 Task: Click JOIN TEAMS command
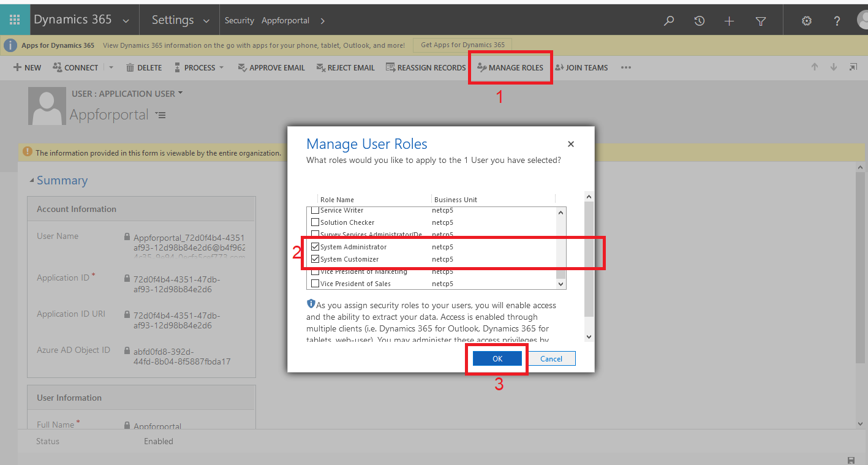[x=581, y=67]
